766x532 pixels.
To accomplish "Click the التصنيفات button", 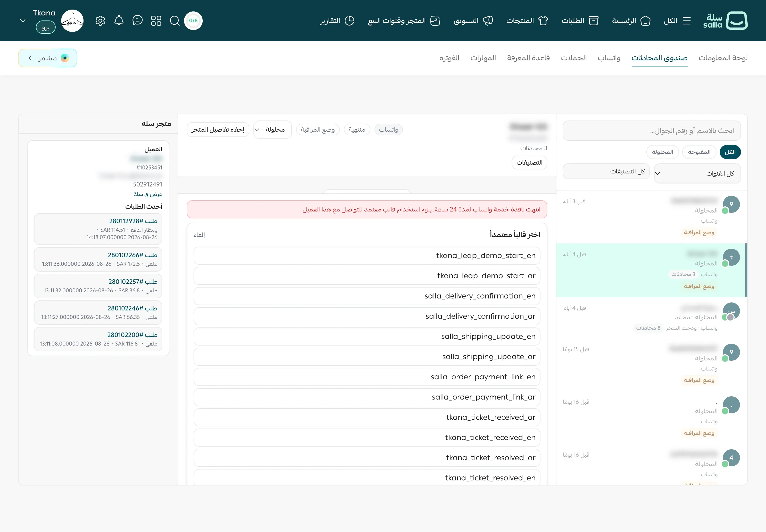I will (x=529, y=163).
